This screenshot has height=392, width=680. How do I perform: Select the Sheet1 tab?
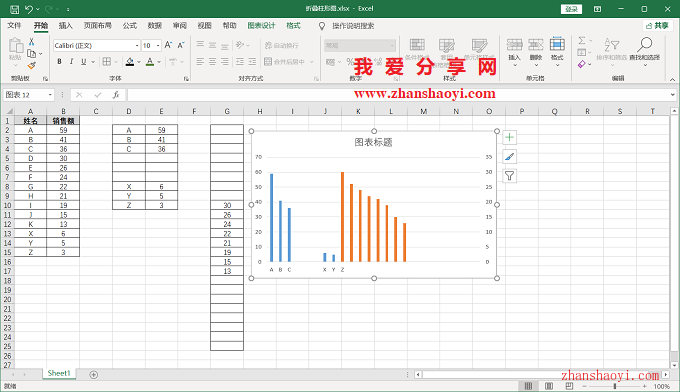tap(59, 373)
